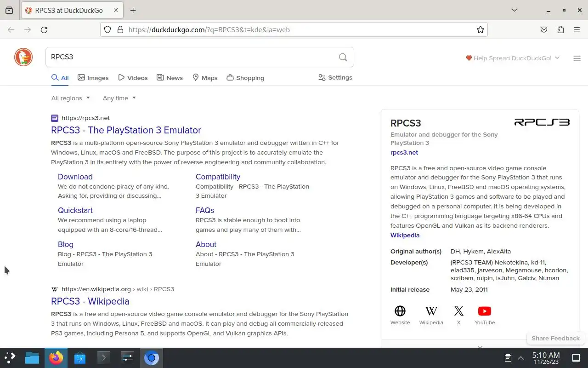Open a new browser tab
The width and height of the screenshot is (588, 368).
[x=133, y=10]
